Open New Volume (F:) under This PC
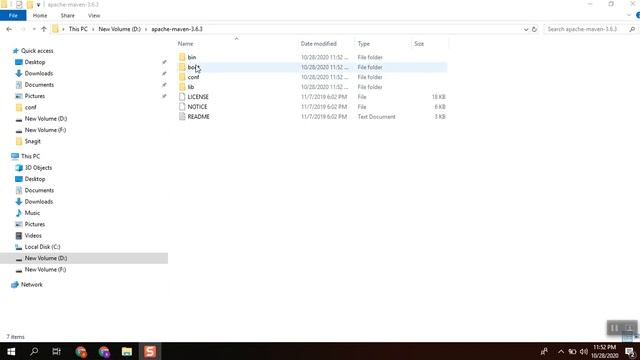 [45, 270]
